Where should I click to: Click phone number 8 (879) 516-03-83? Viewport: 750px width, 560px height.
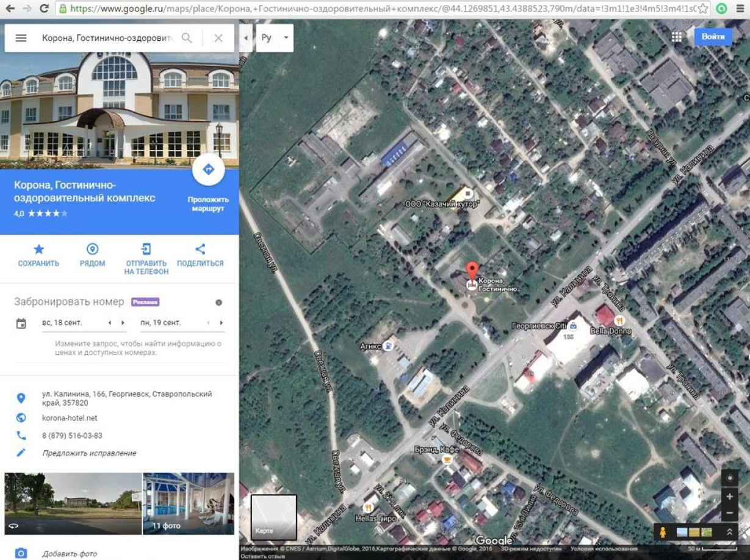click(72, 436)
